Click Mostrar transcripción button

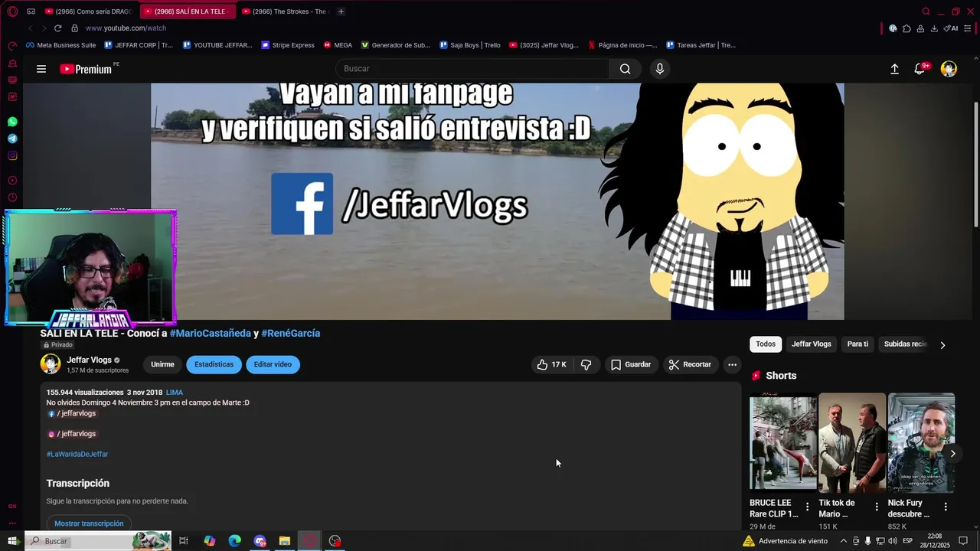point(89,523)
